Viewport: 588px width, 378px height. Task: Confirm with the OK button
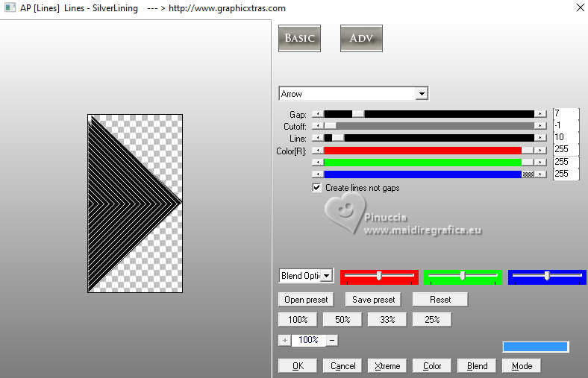point(298,365)
